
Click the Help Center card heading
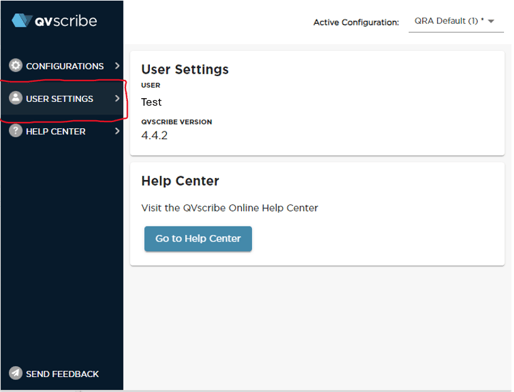180,181
